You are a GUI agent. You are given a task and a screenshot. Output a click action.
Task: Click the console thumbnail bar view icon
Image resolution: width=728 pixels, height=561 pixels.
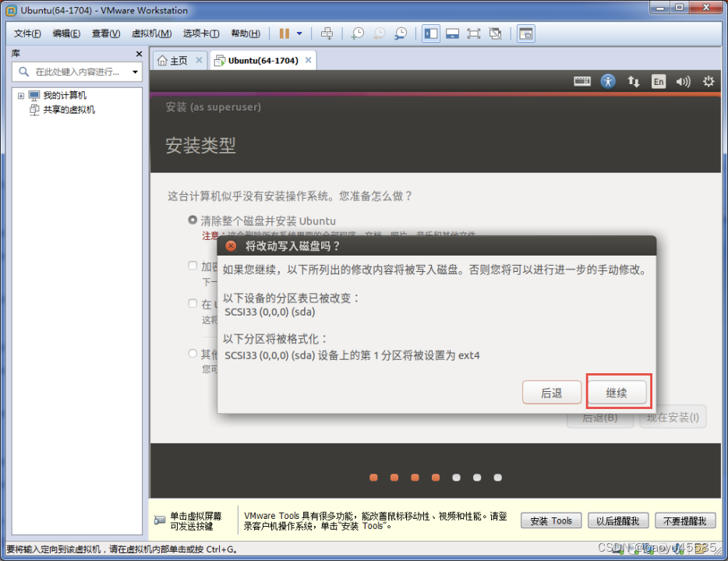click(452, 34)
